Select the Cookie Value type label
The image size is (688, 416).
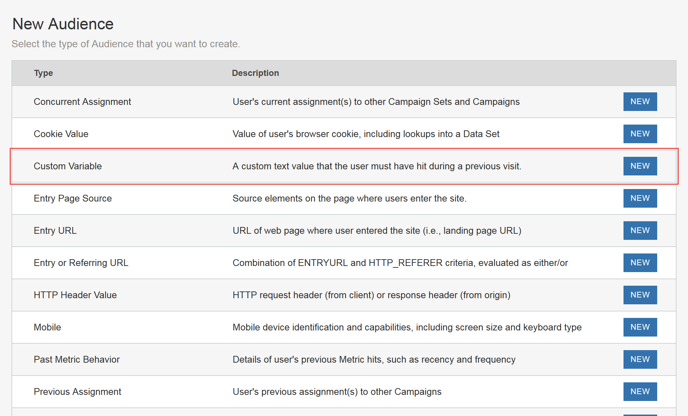tap(61, 134)
